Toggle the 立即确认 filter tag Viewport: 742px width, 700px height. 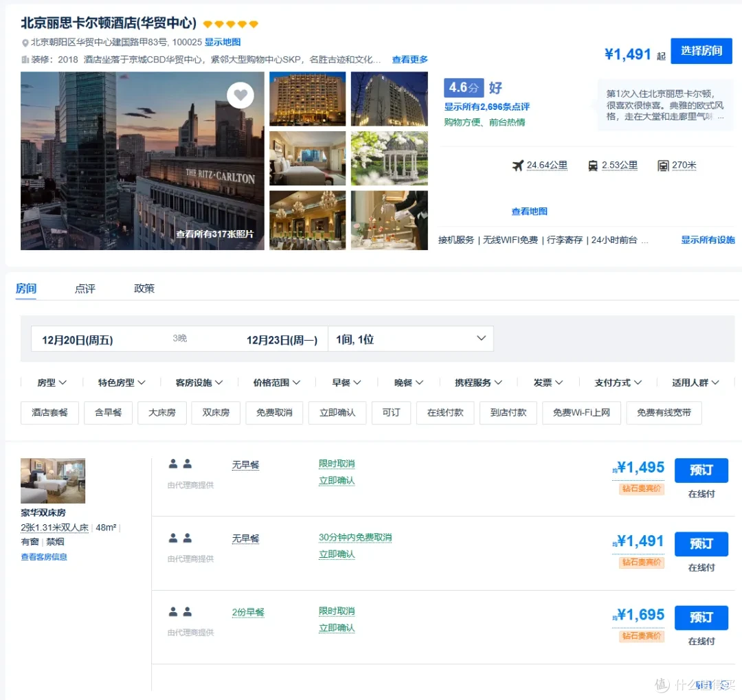[337, 413]
